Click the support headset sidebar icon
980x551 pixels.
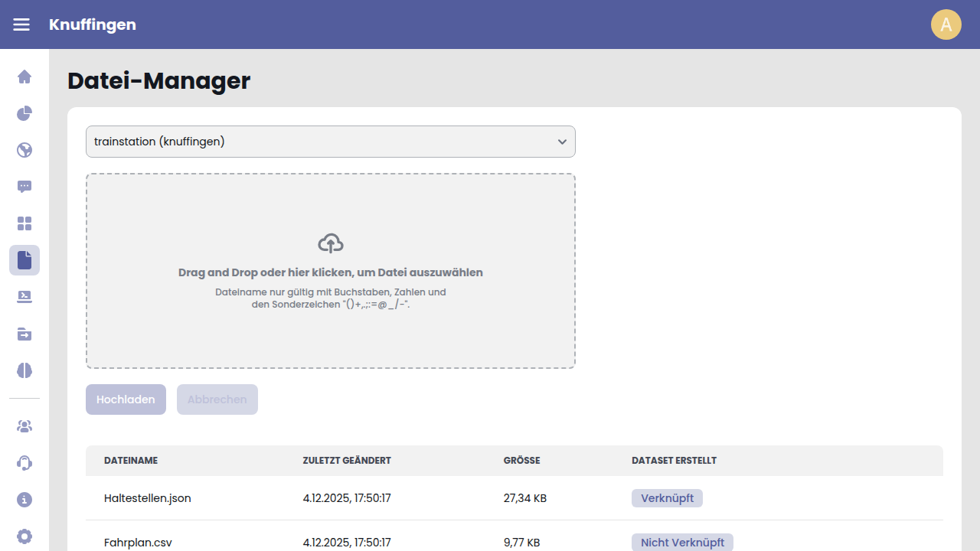pos(24,463)
